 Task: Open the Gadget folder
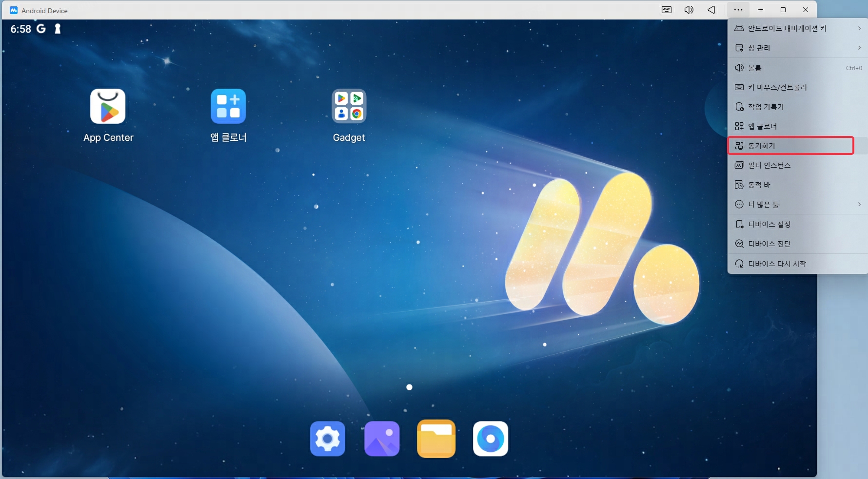pos(349,106)
